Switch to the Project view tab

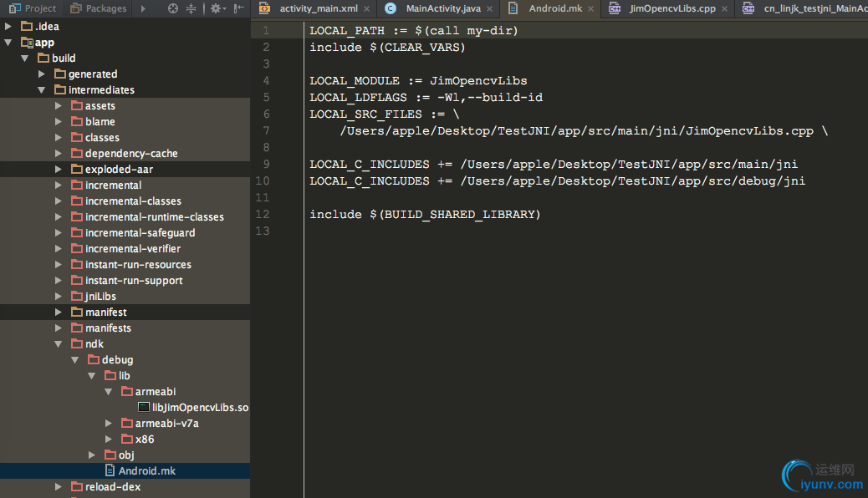[x=33, y=8]
